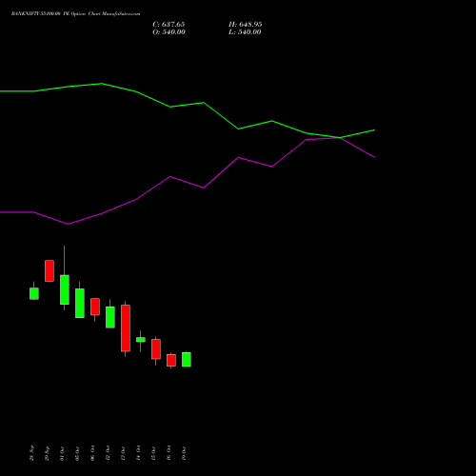The image size is (476, 476).
Task: Select the 19 Oct date label
Action: click(x=184, y=453)
